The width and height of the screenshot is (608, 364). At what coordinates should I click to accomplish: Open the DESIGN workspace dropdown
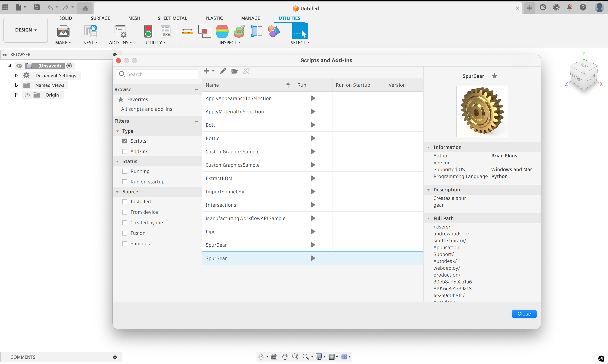[26, 30]
